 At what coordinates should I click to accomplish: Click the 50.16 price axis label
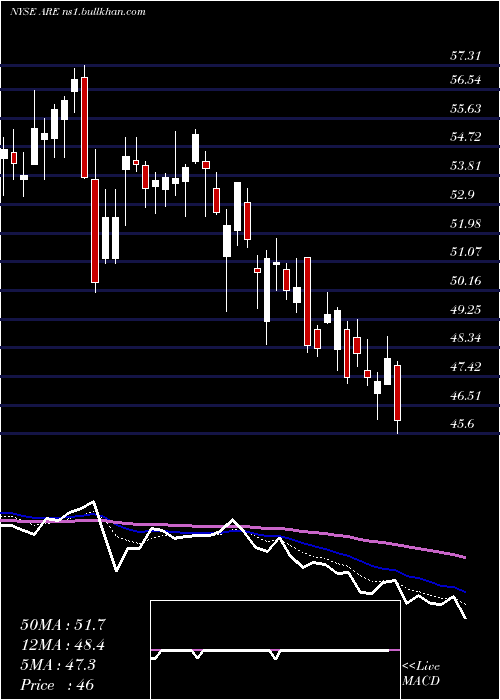tap(466, 281)
